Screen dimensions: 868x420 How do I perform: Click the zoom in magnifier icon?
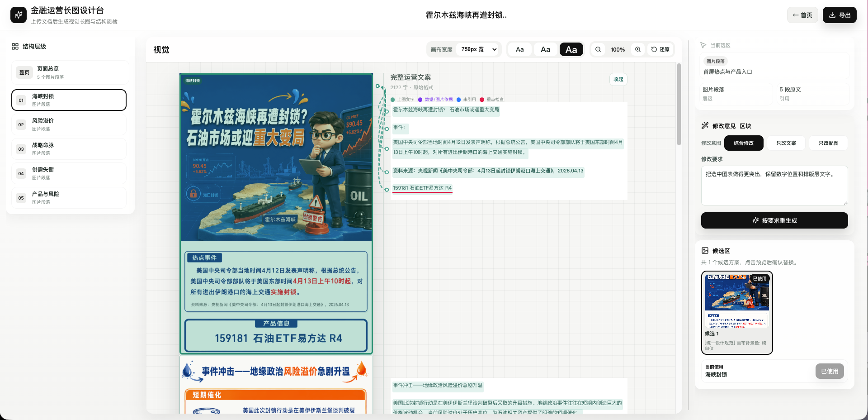638,49
